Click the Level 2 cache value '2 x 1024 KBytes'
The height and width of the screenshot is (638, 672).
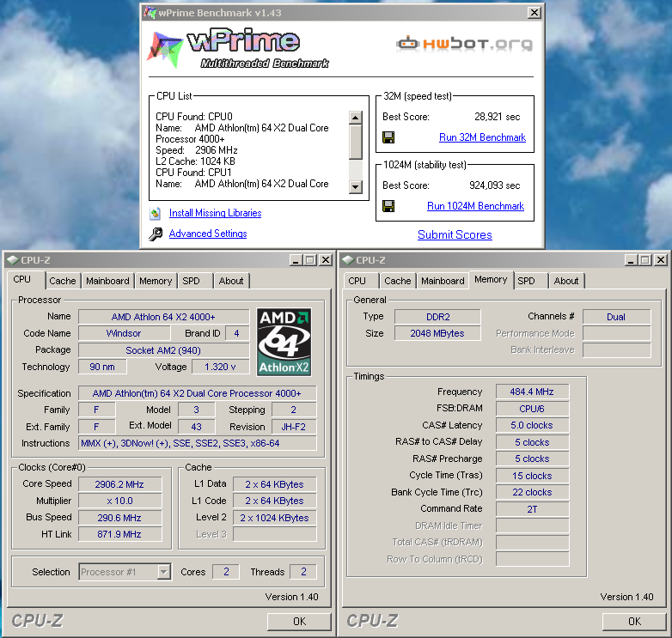click(x=274, y=518)
